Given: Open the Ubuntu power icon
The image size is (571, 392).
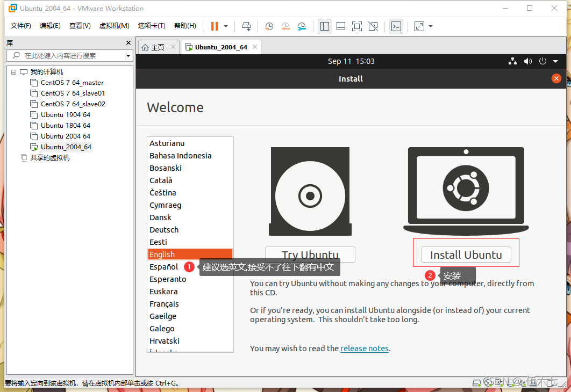Looking at the screenshot, I should point(543,61).
